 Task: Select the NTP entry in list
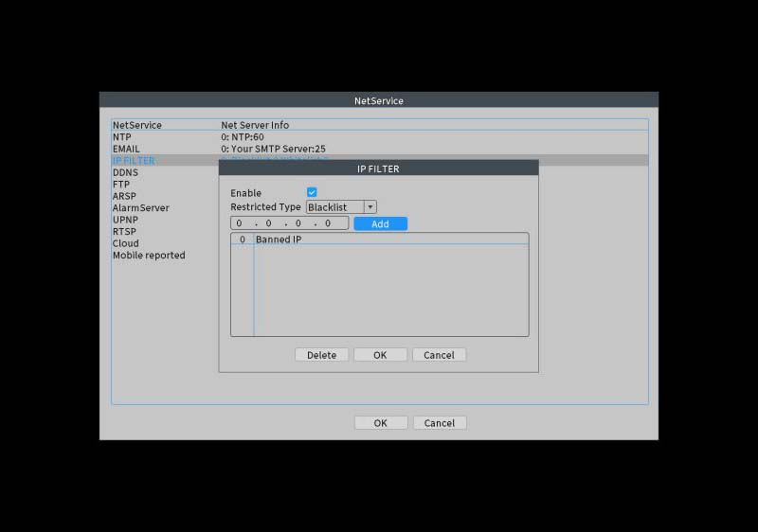121,137
